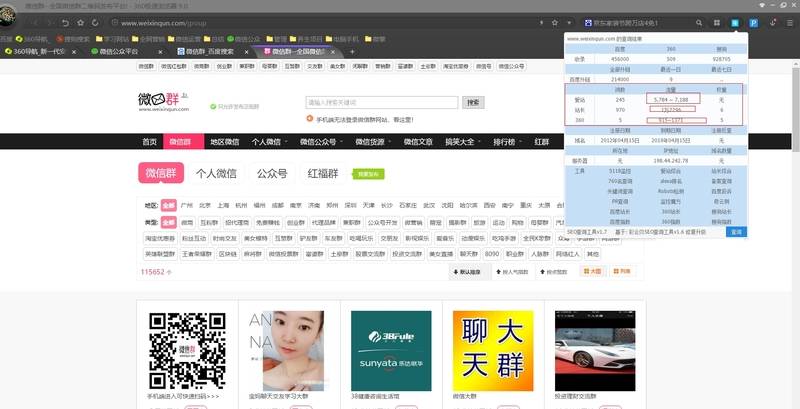Click the 查询 button in the SEO popup
The height and width of the screenshot is (409, 800).
[736, 232]
